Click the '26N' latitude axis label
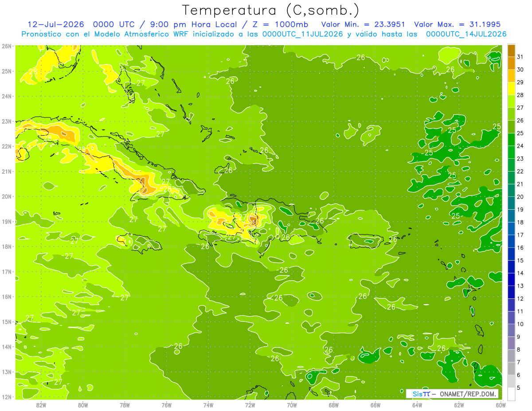This screenshot has width=532, height=411. [x=6, y=46]
